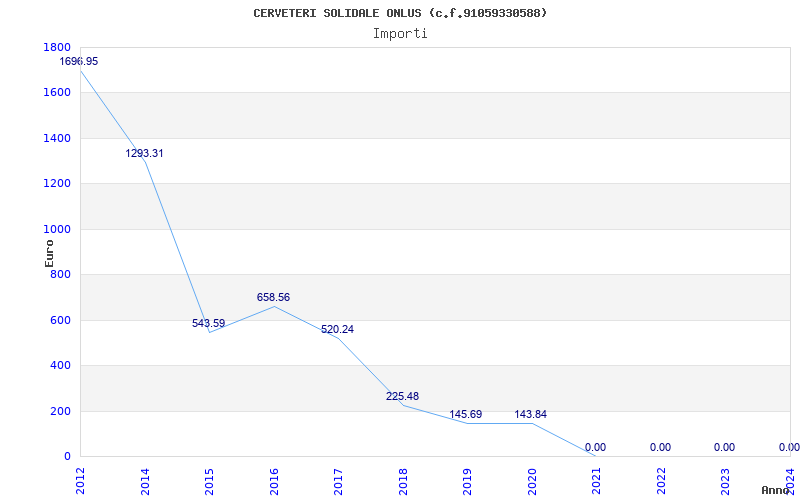
Task: Select data label 1293.31
Action: click(x=144, y=153)
